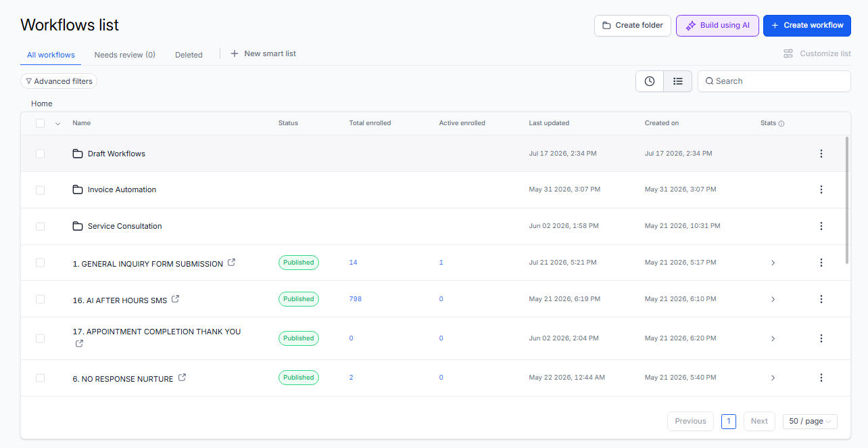Check the Appointment Completion Thank You checkbox
The width and height of the screenshot is (868, 448).
(41, 338)
